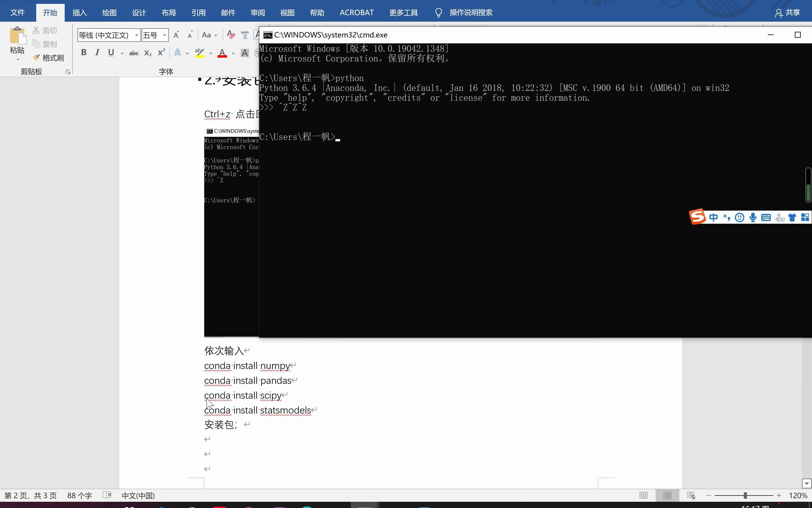Viewport: 812px width, 508px height.
Task: Click the spelling check status icon
Action: [x=107, y=495]
